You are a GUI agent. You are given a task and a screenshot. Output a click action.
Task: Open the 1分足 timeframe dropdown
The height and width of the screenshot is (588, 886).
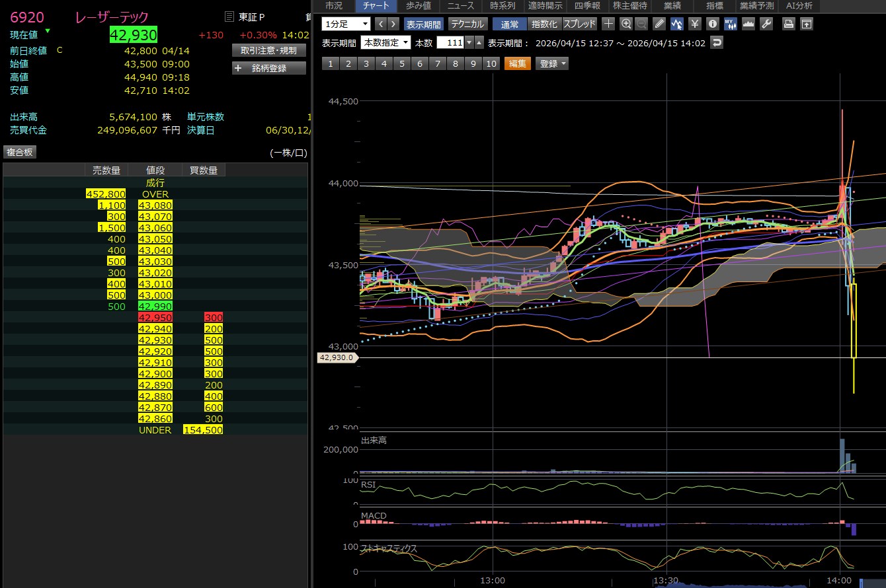pos(346,24)
